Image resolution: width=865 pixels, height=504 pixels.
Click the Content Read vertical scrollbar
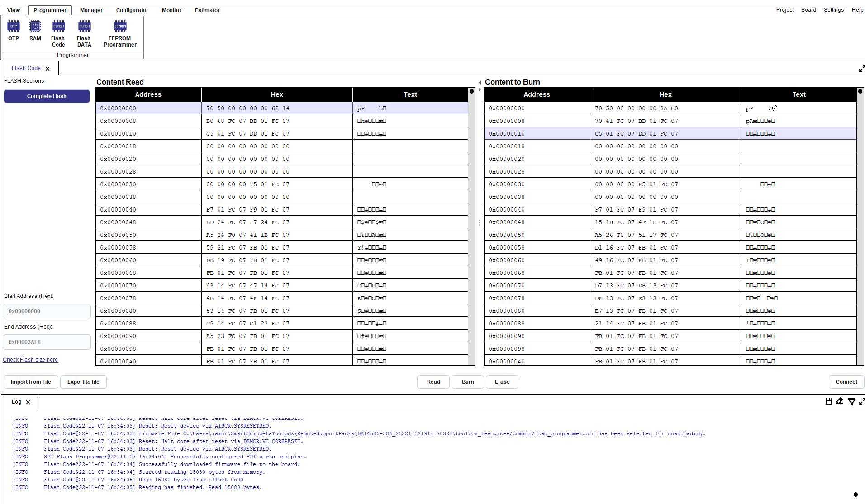[x=471, y=226]
